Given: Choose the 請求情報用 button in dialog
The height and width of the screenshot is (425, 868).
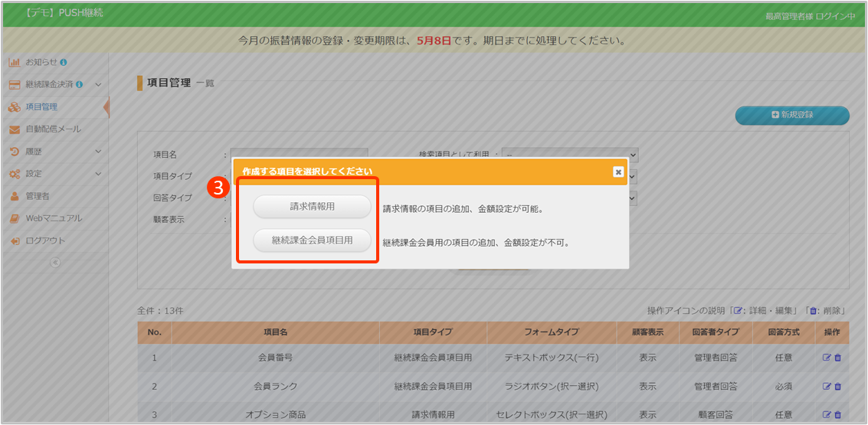Looking at the screenshot, I should point(312,207).
